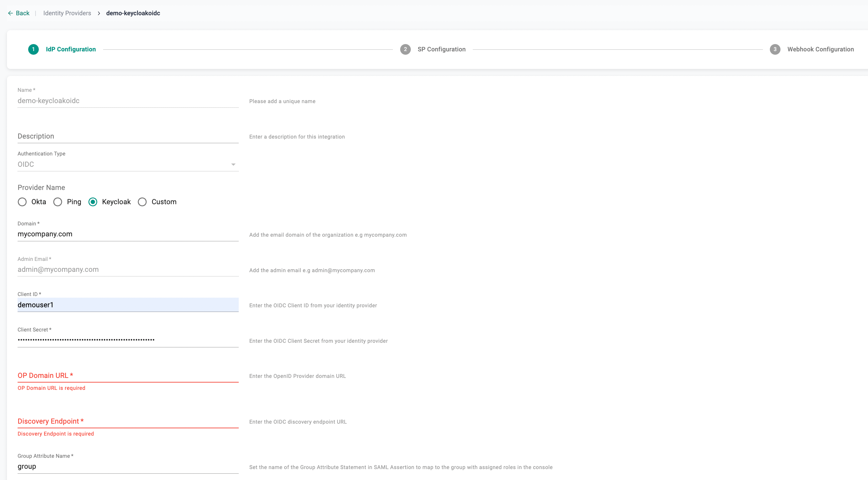Viewport: 868px width, 480px height.
Task: Focus the Discovery Endpoint field
Action: coord(128,421)
